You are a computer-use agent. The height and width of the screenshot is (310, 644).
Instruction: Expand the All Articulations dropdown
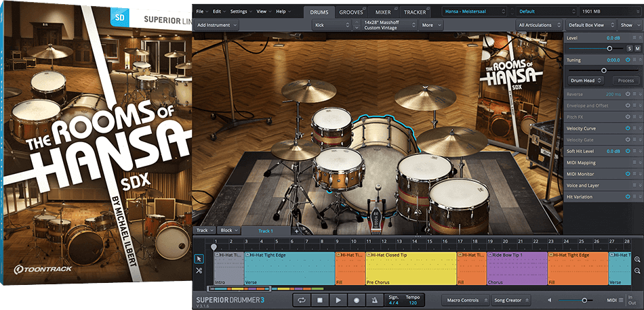[539, 25]
